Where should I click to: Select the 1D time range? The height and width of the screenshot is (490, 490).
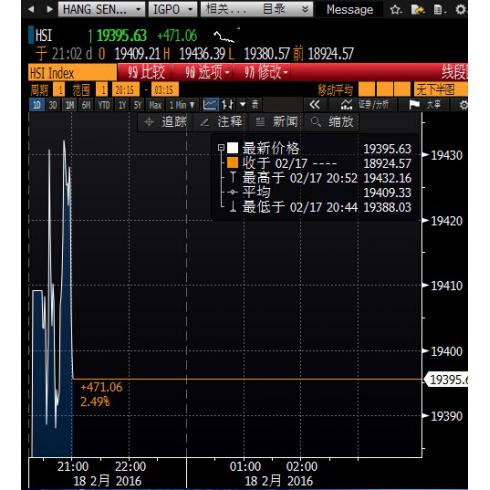[37, 105]
